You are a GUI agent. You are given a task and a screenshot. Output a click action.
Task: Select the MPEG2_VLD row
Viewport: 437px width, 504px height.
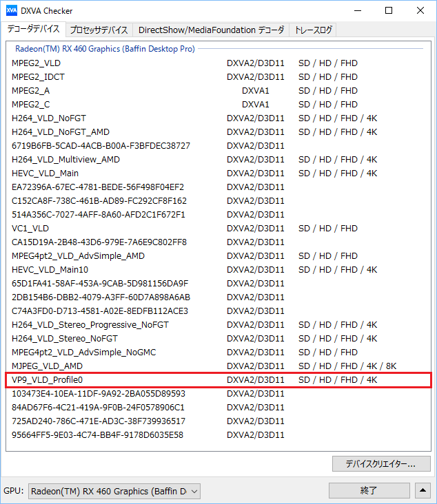pyautogui.click(x=218, y=63)
